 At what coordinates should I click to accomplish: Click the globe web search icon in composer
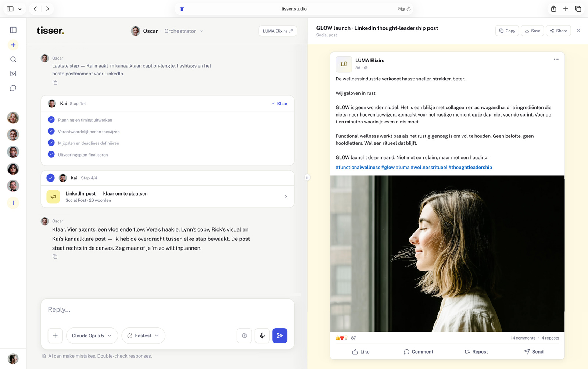coord(244,336)
